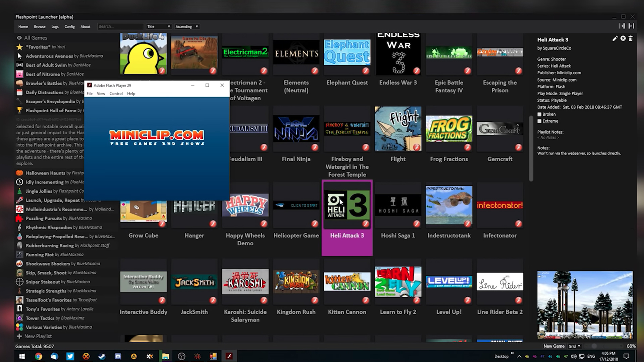The width and height of the screenshot is (644, 362).
Task: Open View menu in Flash Player window
Action: [101, 94]
